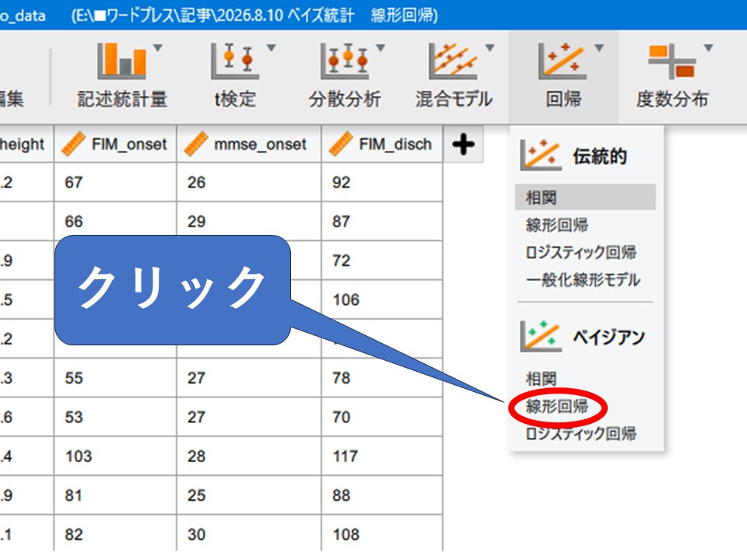Expand the 分散分析 dropdown arrow
This screenshot has height=560, width=747.
(x=381, y=47)
